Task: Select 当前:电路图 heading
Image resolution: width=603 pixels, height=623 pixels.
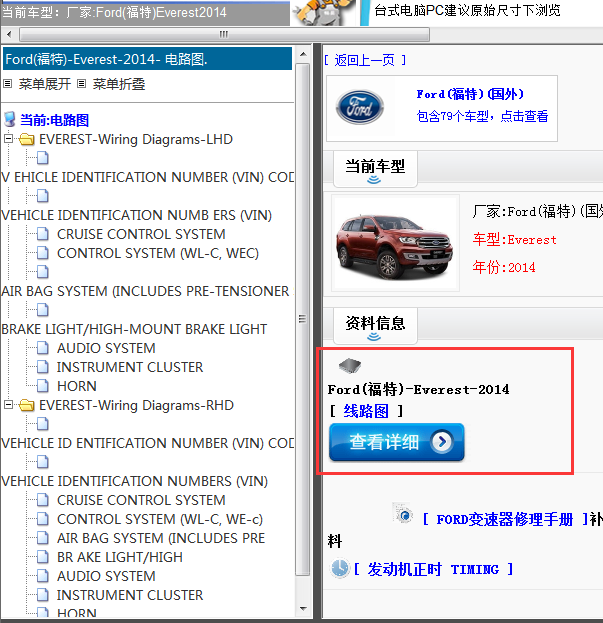Action: pos(54,120)
